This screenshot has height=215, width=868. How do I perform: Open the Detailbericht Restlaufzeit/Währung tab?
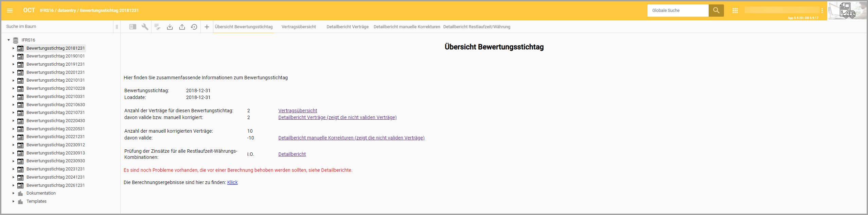click(x=476, y=27)
